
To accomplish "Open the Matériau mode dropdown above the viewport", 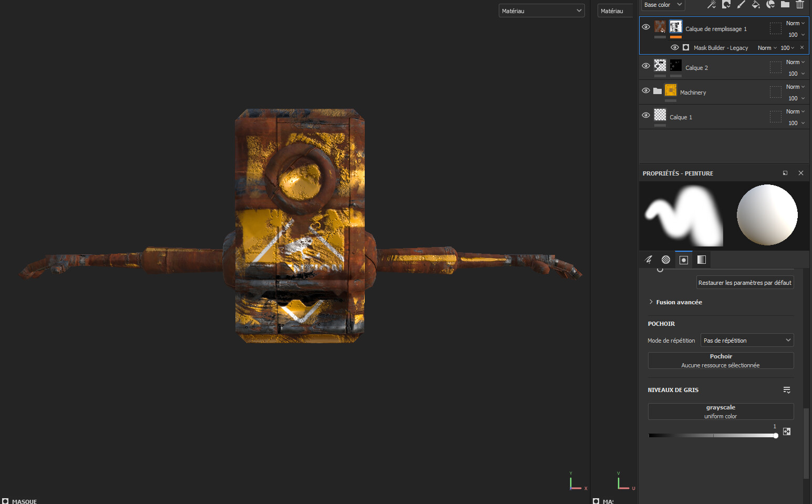I will 541,10.
